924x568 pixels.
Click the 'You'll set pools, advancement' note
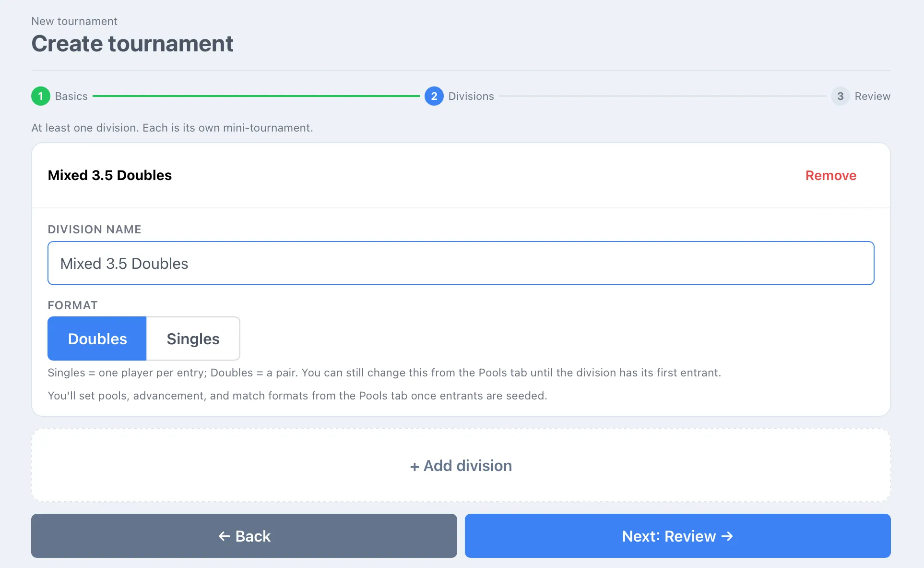297,396
